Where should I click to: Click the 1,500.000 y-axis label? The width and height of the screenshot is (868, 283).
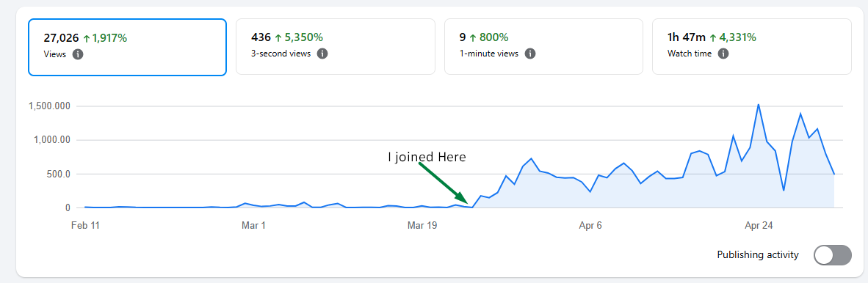point(49,106)
